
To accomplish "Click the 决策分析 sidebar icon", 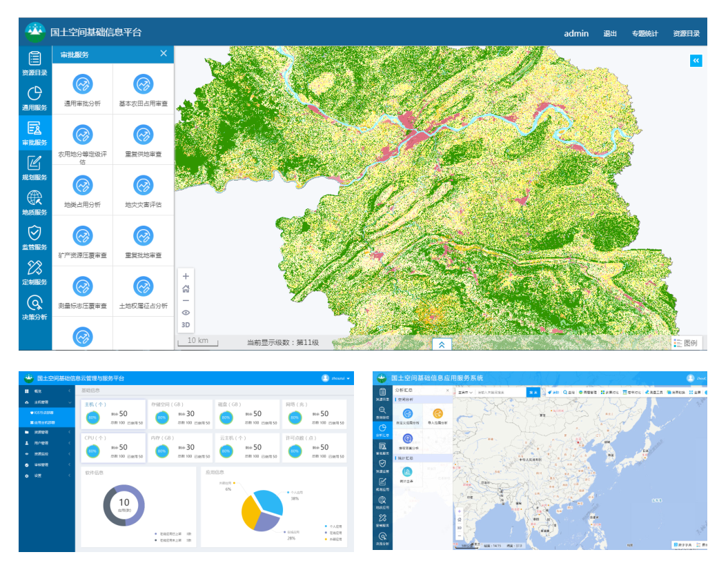I will 35,308.
